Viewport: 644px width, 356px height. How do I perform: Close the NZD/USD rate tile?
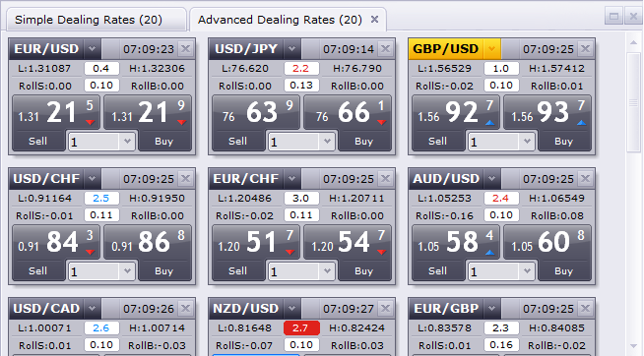click(385, 309)
